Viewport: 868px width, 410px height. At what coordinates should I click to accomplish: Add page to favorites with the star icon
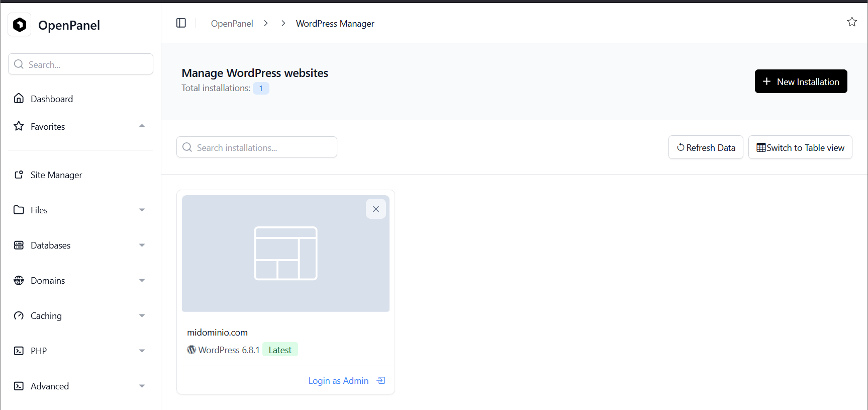tap(851, 22)
